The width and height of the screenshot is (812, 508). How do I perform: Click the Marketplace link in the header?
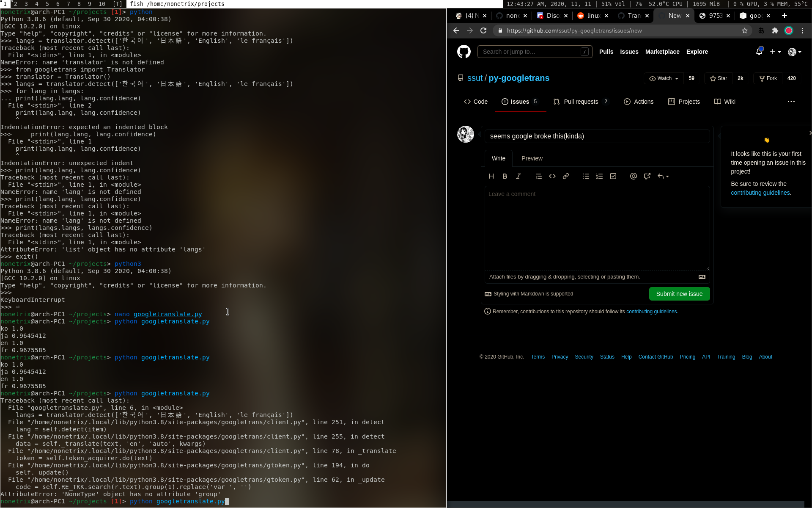(662, 52)
